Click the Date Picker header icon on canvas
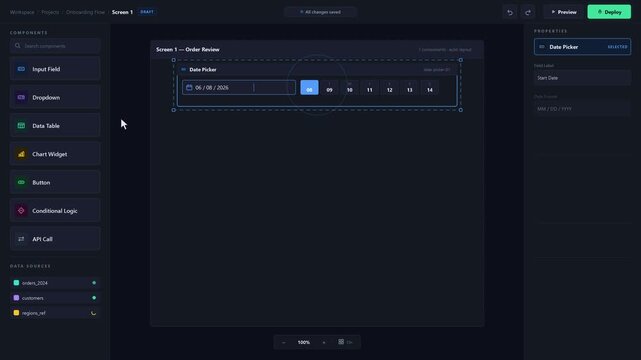Screen dimensions: 641x360 184,69
